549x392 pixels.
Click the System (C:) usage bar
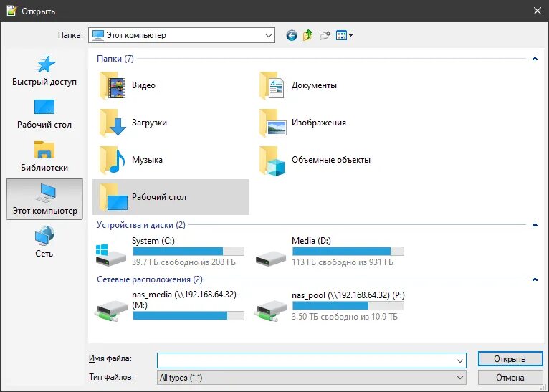188,251
